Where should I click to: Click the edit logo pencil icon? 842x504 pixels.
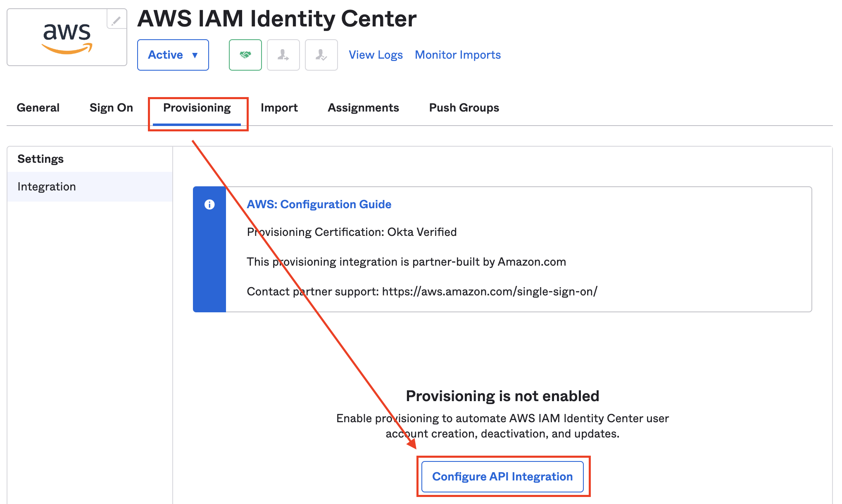tap(116, 20)
